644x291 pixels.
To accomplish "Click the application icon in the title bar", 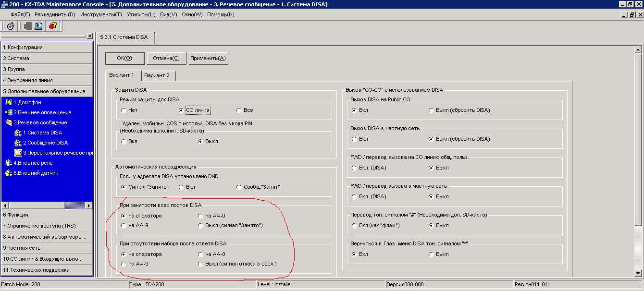I will click(4, 4).
